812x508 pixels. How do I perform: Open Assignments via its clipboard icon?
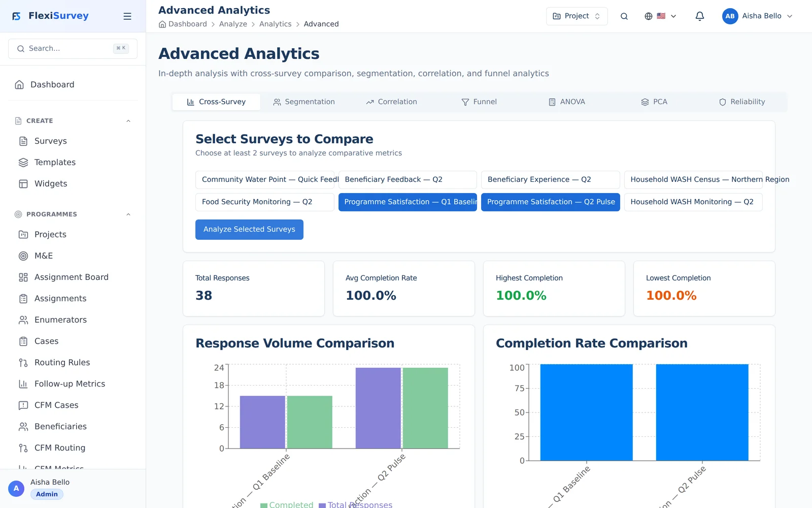(x=23, y=299)
